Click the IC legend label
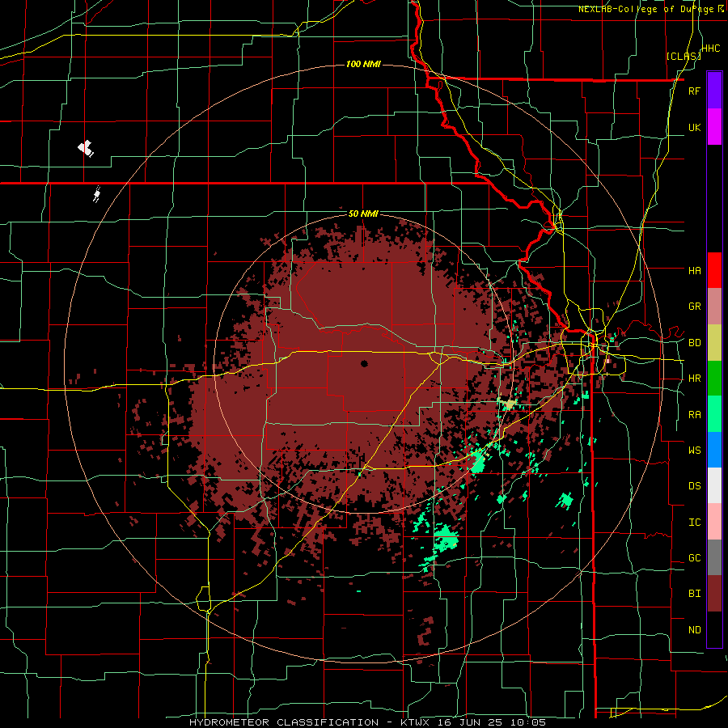Screen dimensions: 728x728 click(x=694, y=523)
